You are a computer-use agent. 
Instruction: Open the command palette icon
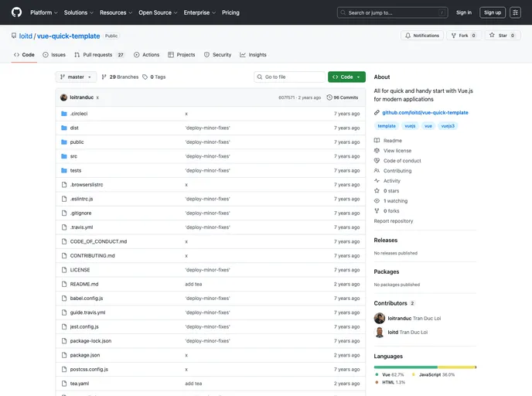coord(515,12)
